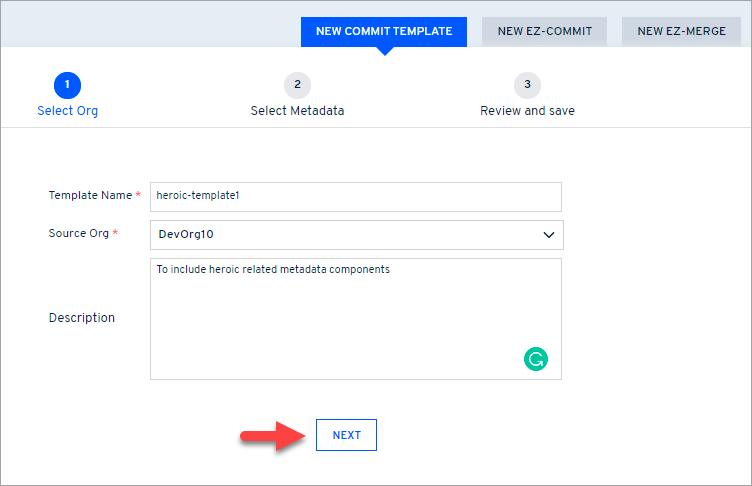Screen dimensions: 752x486
Task: Click the Grammarly icon in Description box
Action: pyautogui.click(x=536, y=358)
